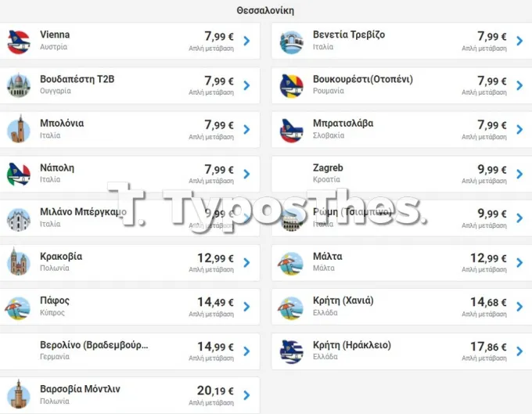The image size is (532, 414).
Task: Click the Θεσσαλονίκη heading
Action: pyautogui.click(x=265, y=10)
